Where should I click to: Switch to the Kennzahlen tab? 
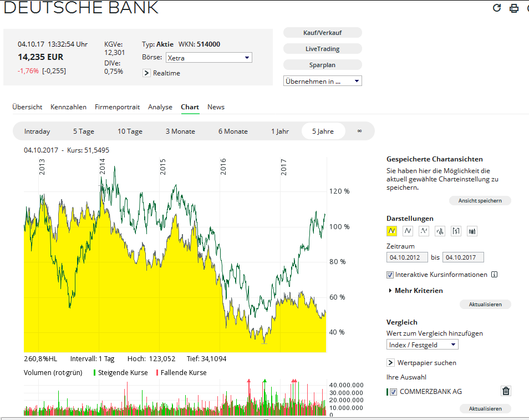click(68, 107)
